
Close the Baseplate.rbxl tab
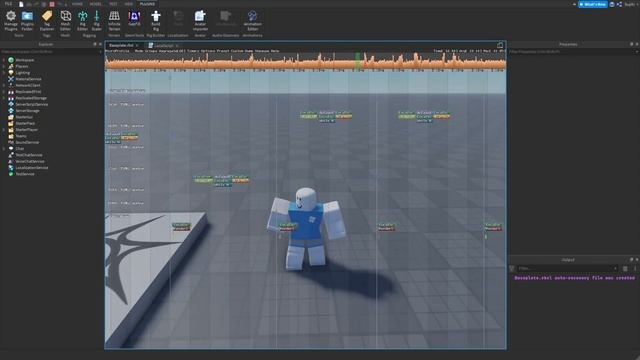coord(137,45)
